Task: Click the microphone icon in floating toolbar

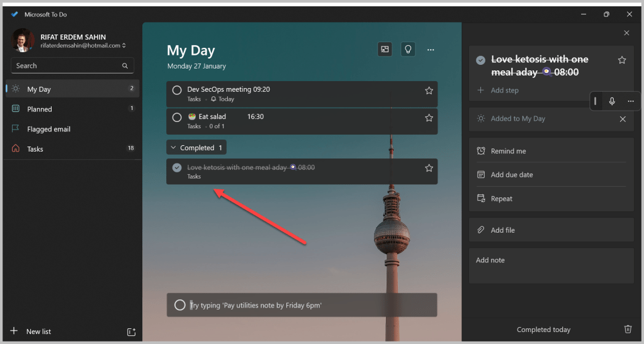Action: [x=612, y=101]
